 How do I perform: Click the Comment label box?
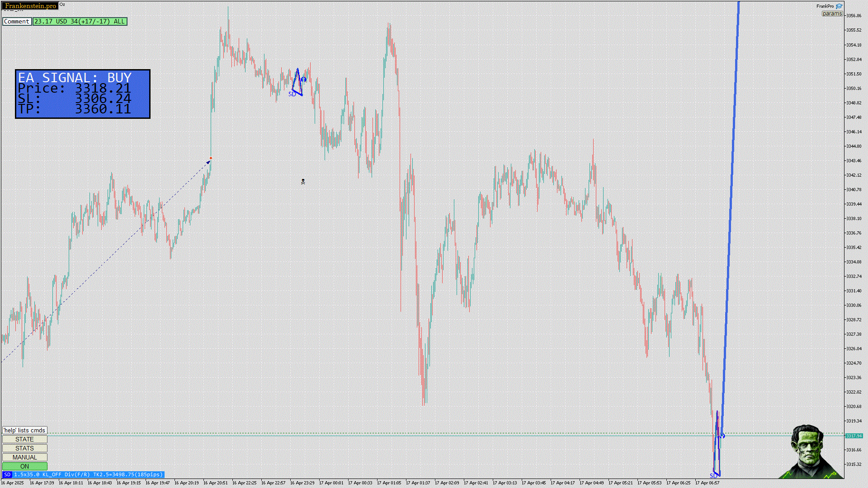coord(17,21)
